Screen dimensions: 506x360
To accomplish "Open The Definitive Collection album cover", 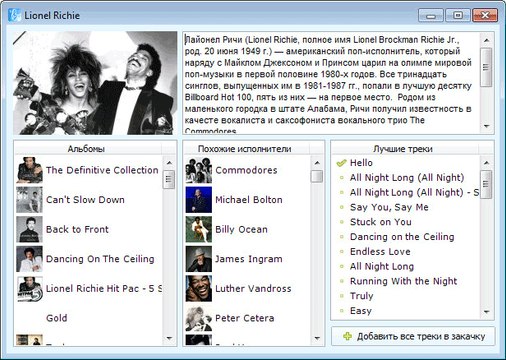I will click(x=29, y=170).
